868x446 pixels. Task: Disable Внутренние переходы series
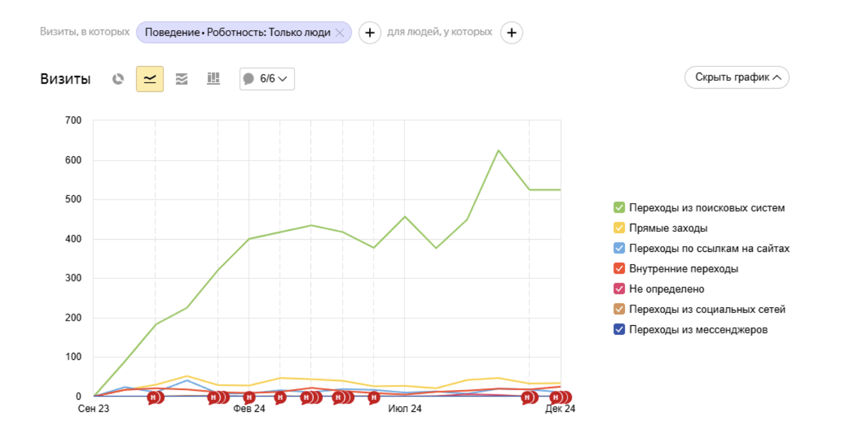(x=619, y=269)
